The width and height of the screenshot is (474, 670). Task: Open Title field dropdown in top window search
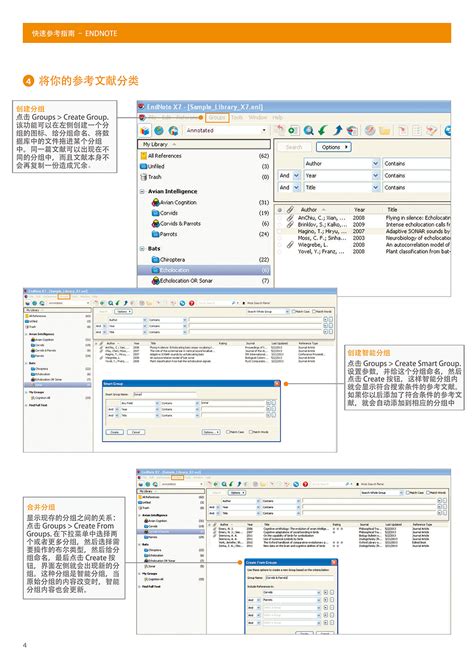375,188
